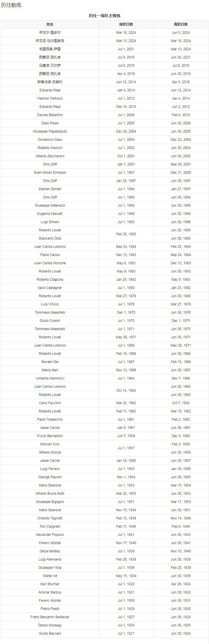This screenshot has height=644, width=209.
Task: Click on Sven-Göran Eriksson's name
Action: coord(50,173)
